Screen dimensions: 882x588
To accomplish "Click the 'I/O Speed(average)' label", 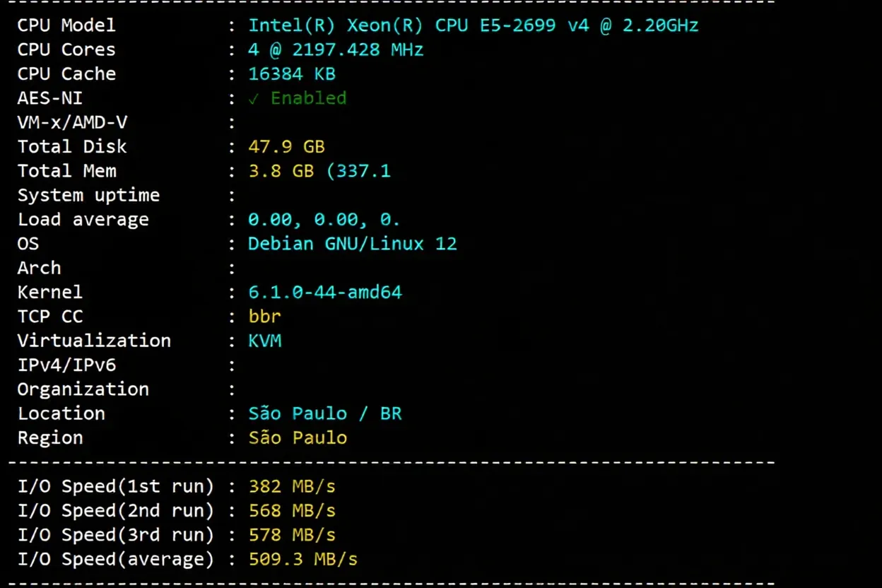I will (x=116, y=559).
